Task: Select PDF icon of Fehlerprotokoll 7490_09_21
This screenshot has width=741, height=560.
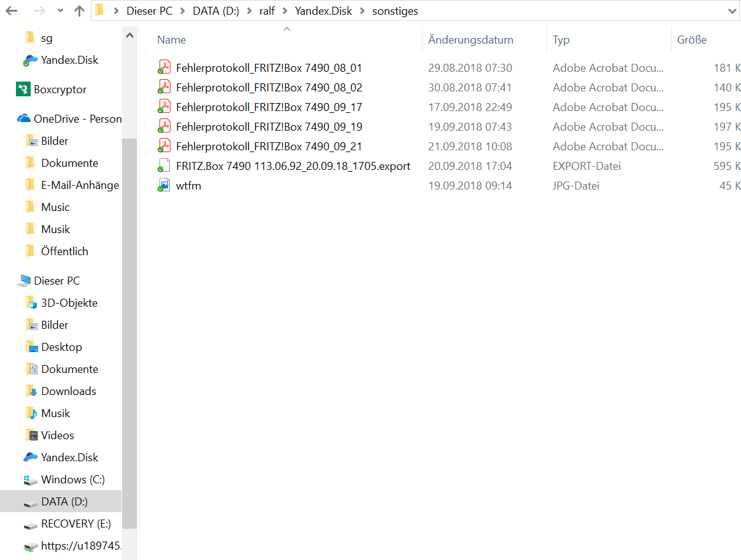Action: (164, 146)
